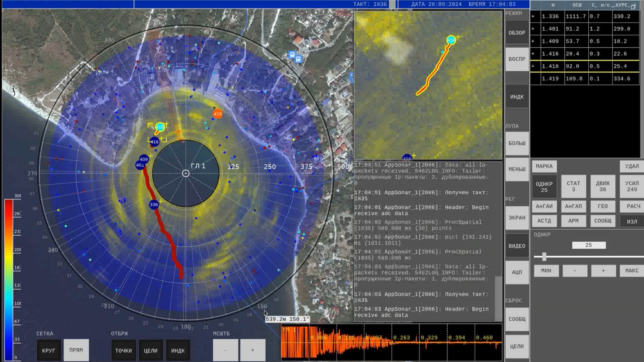Select target marker 409 on sonar display
Screen dimensions: 644x362
click(144, 159)
